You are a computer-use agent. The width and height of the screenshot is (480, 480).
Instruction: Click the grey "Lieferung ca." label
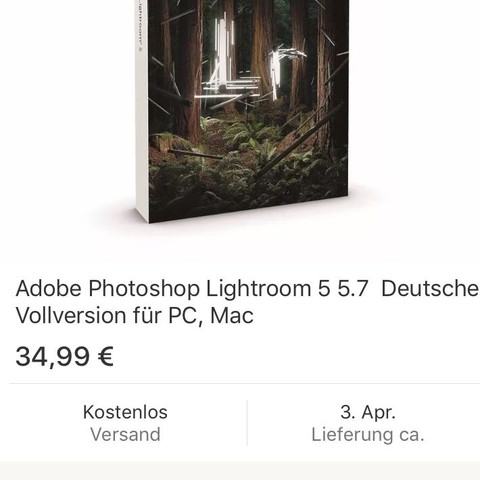pos(368,435)
